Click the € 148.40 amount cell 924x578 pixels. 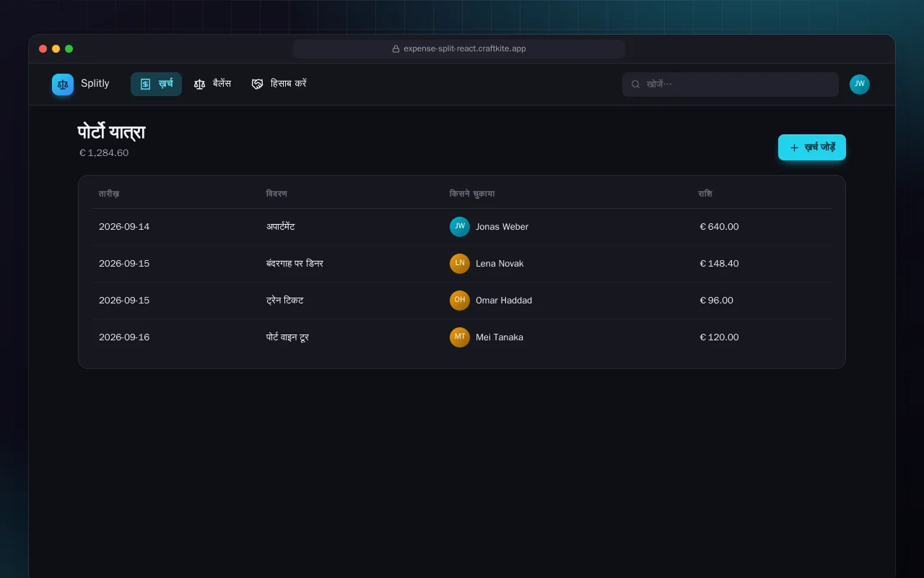point(719,264)
